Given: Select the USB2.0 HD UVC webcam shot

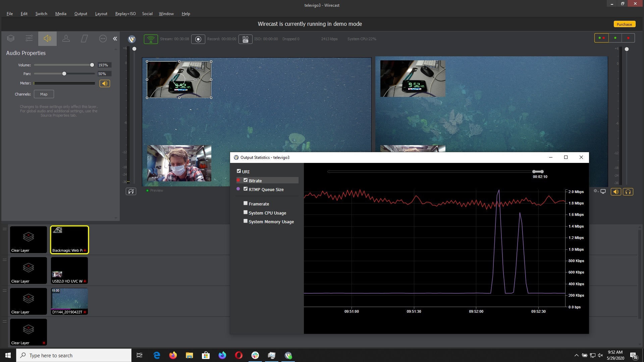Looking at the screenshot, I should (x=69, y=270).
